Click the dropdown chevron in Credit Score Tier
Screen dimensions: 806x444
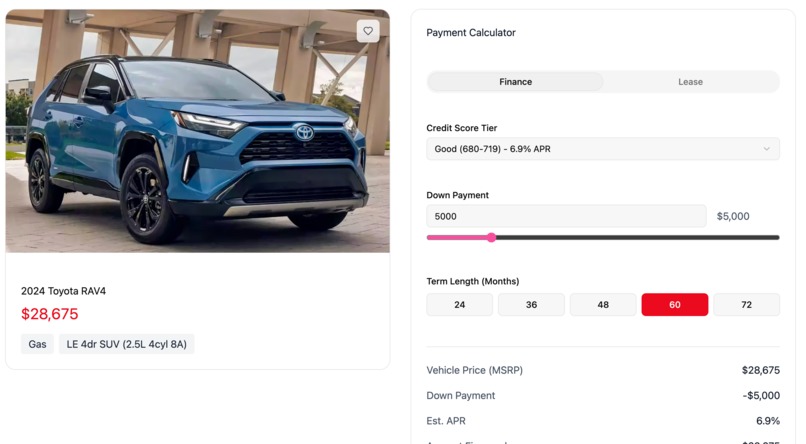click(766, 149)
